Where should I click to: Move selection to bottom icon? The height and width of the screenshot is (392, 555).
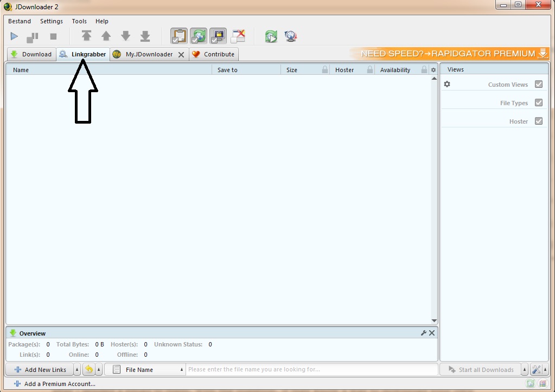tap(145, 36)
